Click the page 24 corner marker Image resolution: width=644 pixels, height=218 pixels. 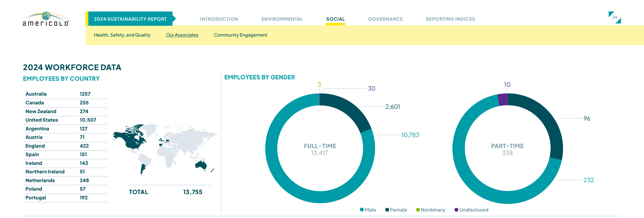(615, 17)
